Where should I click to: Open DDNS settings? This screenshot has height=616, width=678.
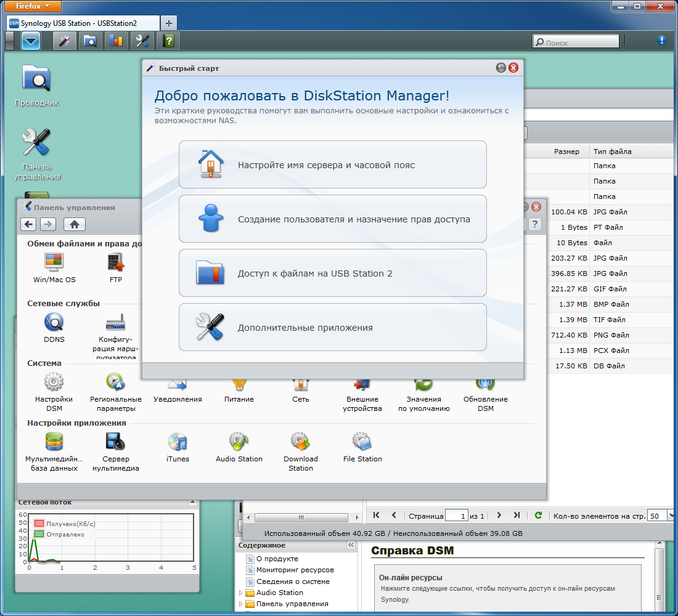click(54, 328)
